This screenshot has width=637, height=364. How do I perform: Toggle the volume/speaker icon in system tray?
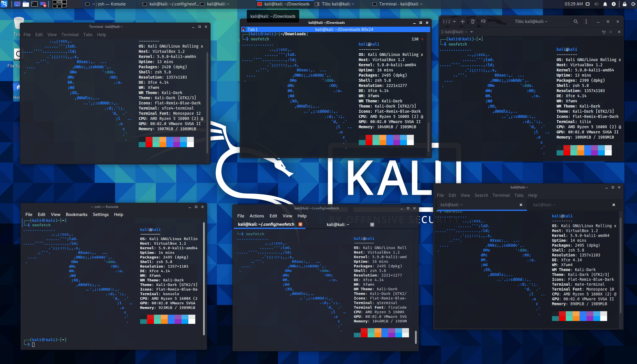point(596,4)
